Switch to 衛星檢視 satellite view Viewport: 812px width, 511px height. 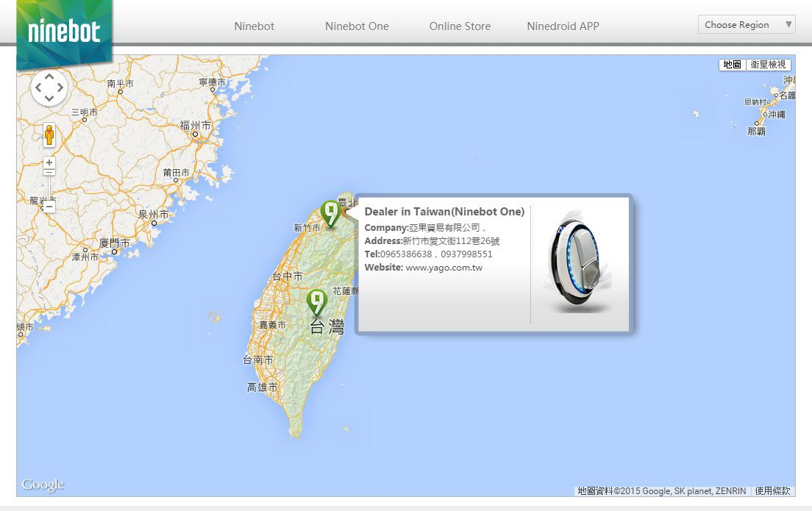768,65
